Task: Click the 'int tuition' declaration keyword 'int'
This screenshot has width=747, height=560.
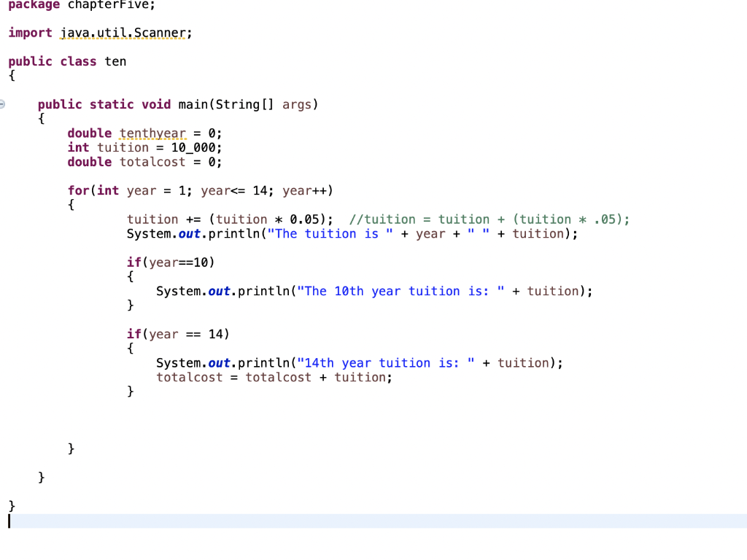Action: tap(78, 147)
